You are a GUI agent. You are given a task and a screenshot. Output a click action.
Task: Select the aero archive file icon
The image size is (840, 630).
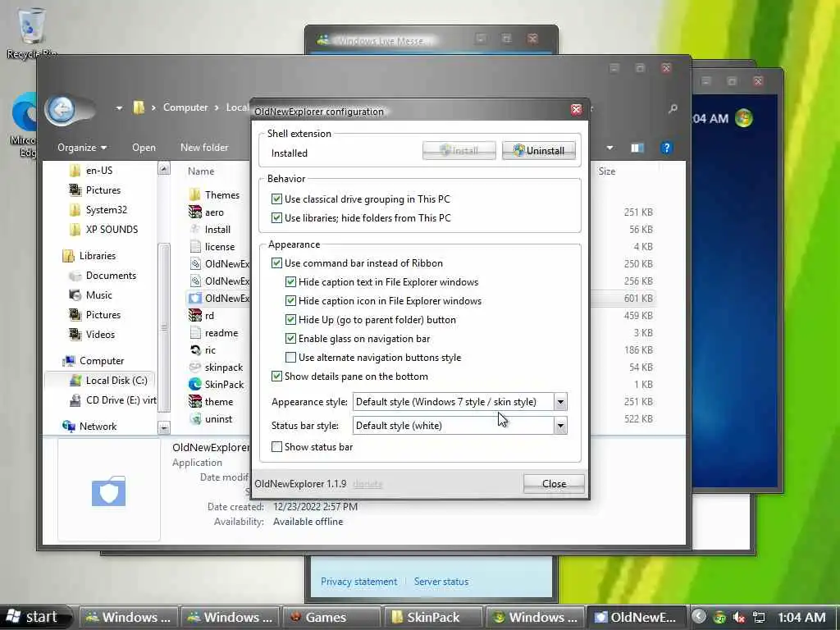[x=195, y=212]
